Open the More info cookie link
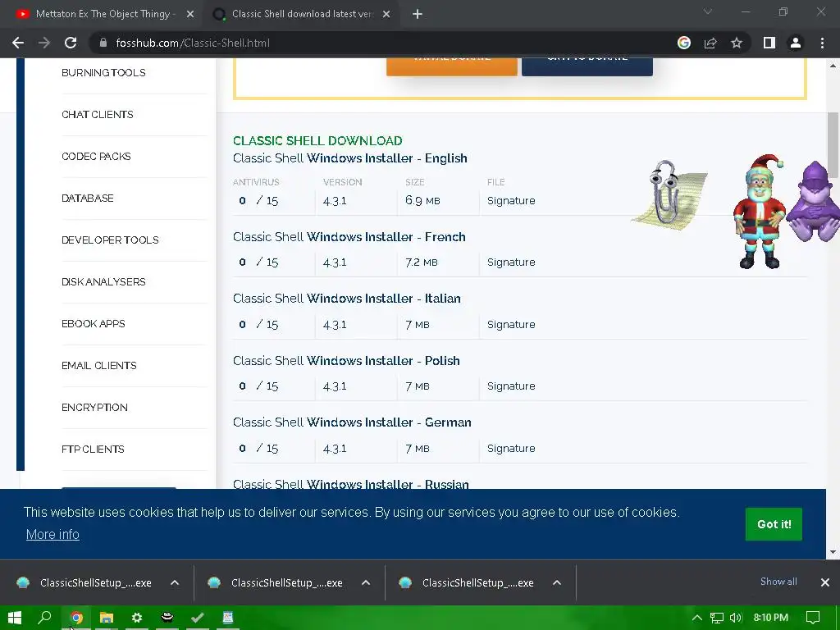 click(x=52, y=534)
